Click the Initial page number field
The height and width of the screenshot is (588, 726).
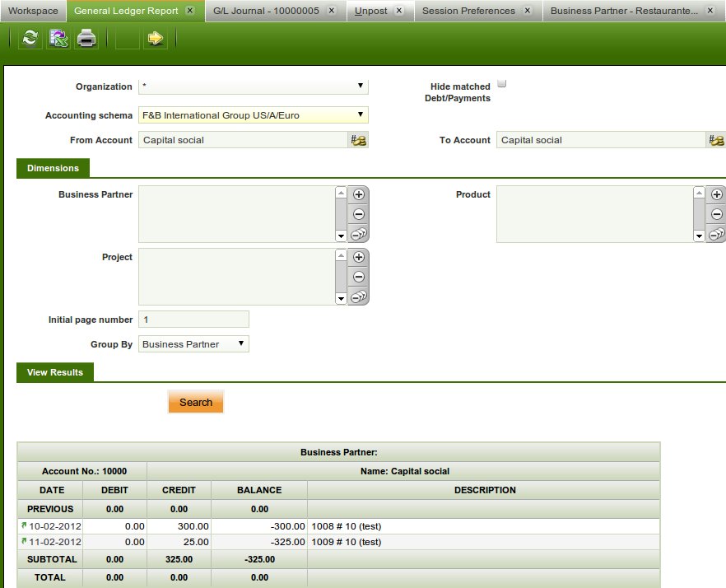click(193, 320)
